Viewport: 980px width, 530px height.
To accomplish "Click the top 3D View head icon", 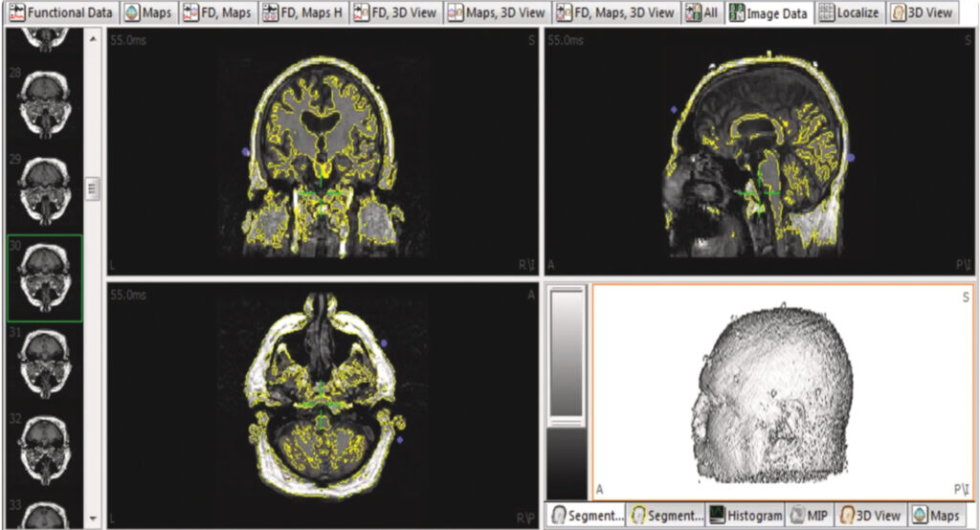I will tap(898, 12).
